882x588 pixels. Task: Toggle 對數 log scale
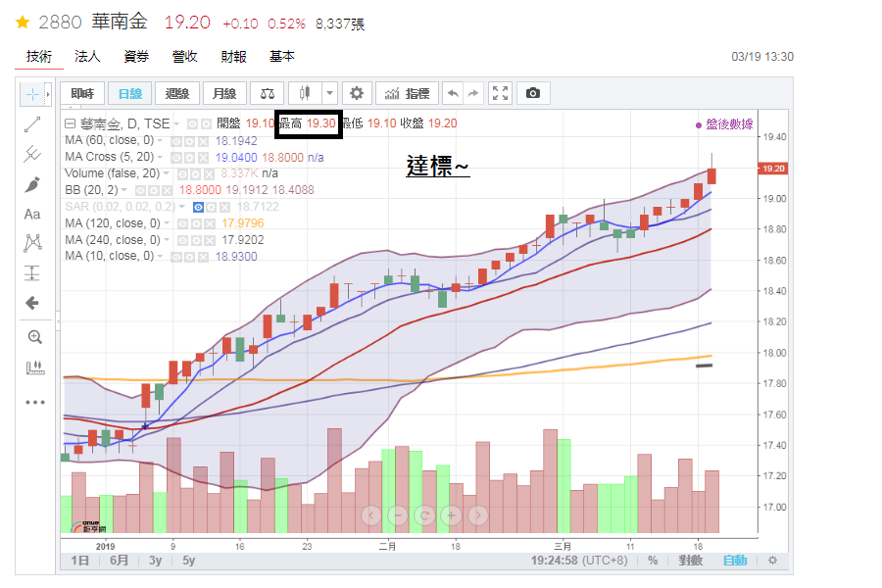(x=690, y=561)
